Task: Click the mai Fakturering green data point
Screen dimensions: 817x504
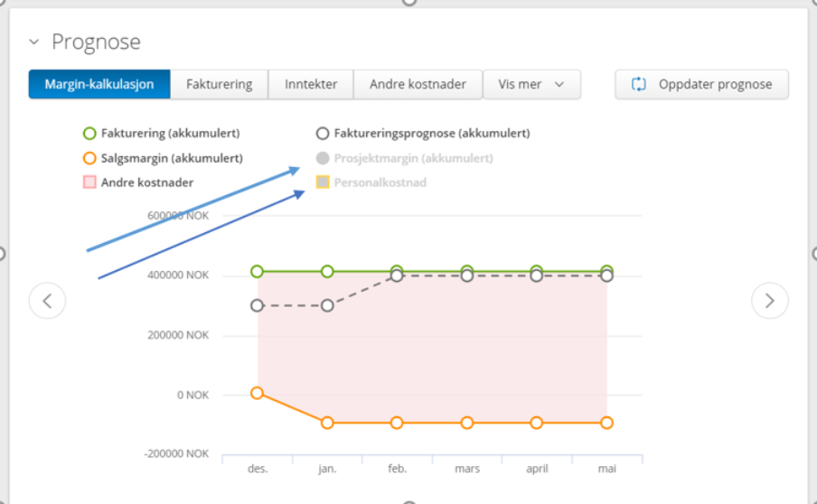Action: coord(606,270)
